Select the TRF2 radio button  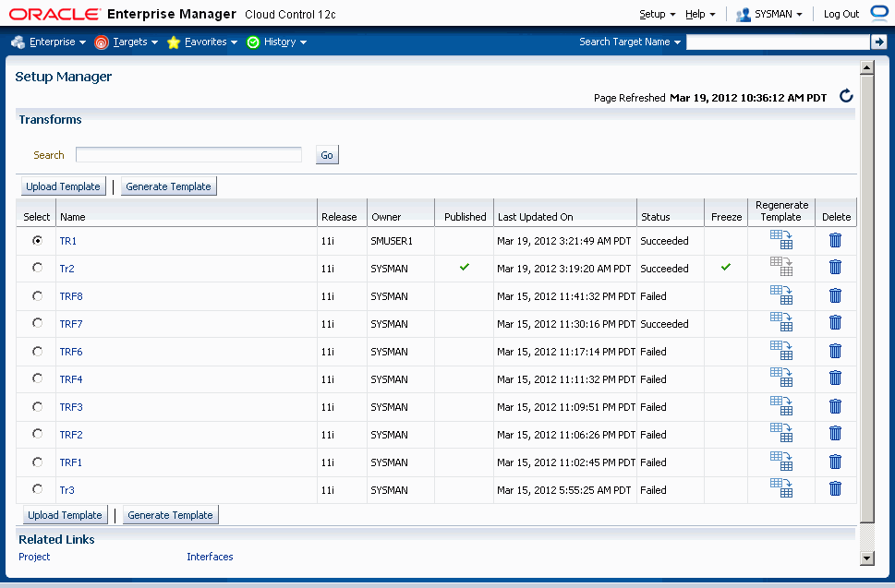(38, 434)
